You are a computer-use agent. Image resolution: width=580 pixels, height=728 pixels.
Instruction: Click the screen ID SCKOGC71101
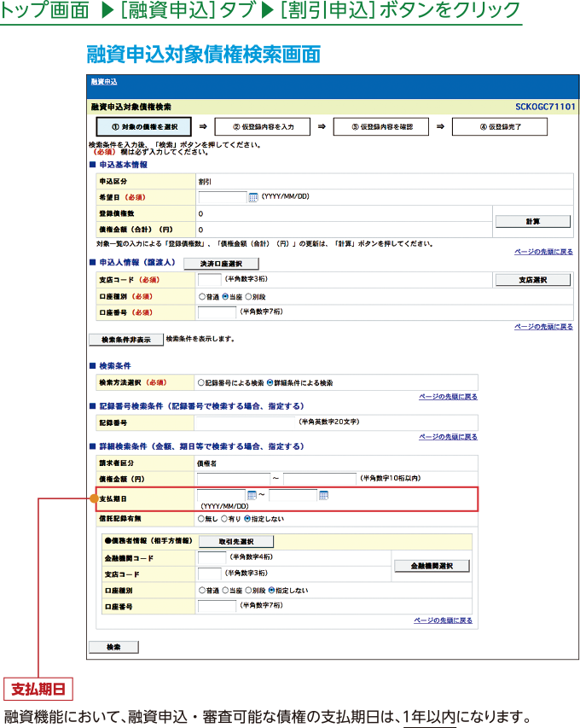tap(545, 107)
